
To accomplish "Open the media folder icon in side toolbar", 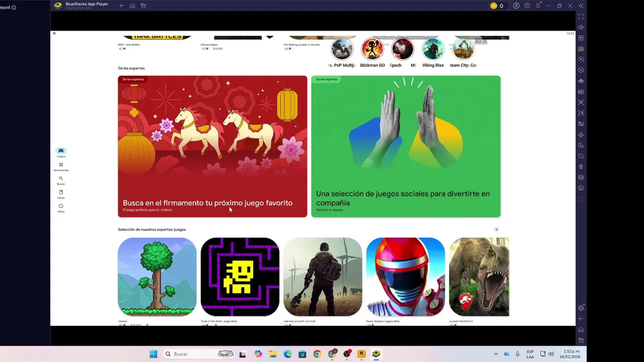I will tap(581, 124).
